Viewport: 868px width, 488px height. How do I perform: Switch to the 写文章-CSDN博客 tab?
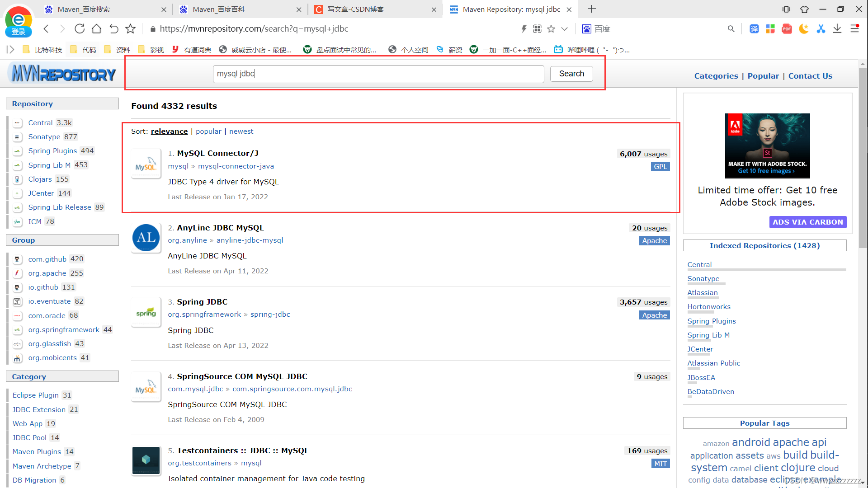pos(355,9)
